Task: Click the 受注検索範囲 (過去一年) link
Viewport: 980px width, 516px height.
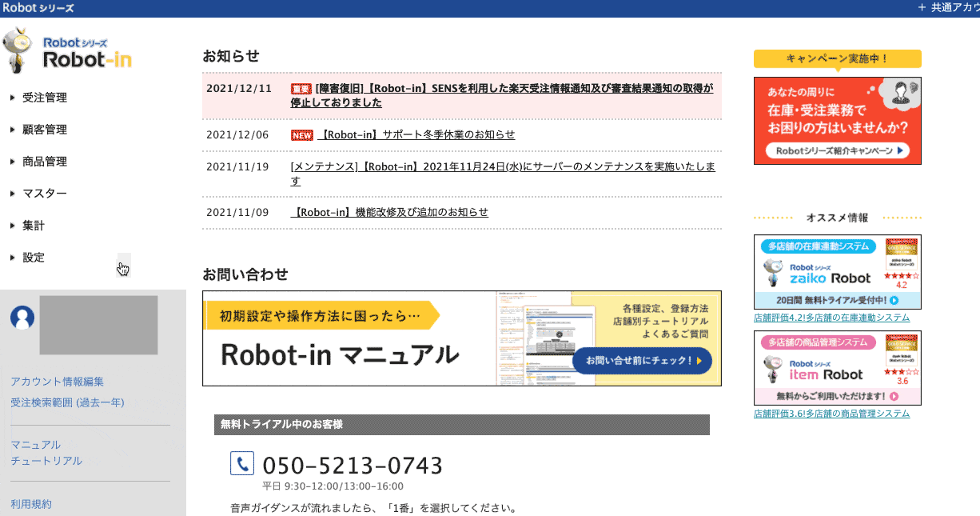Action: [x=67, y=402]
